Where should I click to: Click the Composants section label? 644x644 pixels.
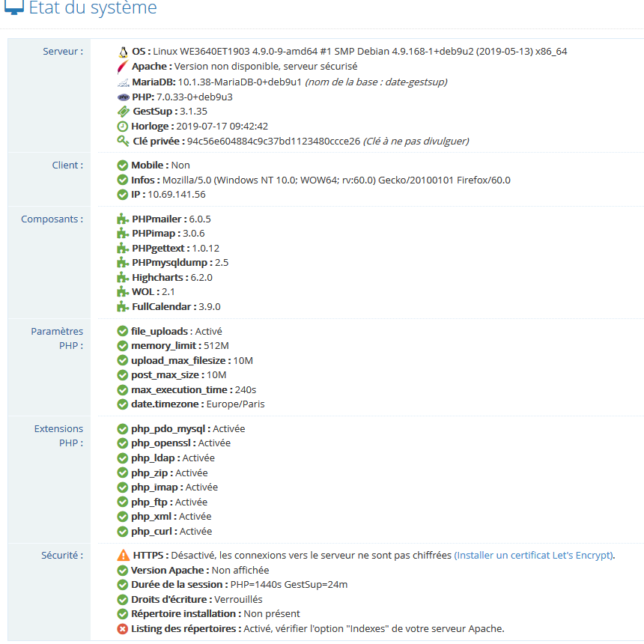click(52, 219)
